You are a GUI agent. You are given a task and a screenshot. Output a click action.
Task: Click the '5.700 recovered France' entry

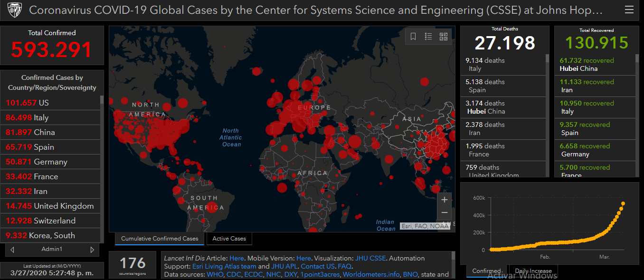(595, 170)
